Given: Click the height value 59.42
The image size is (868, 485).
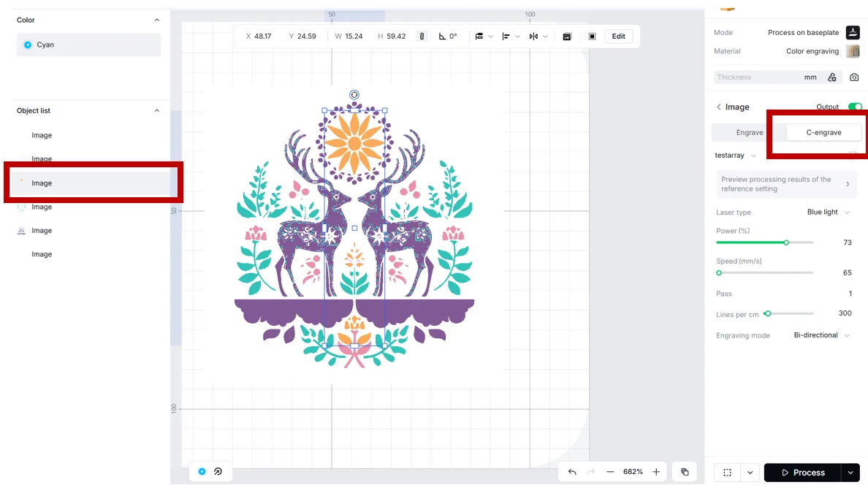Looking at the screenshot, I should [x=396, y=37].
